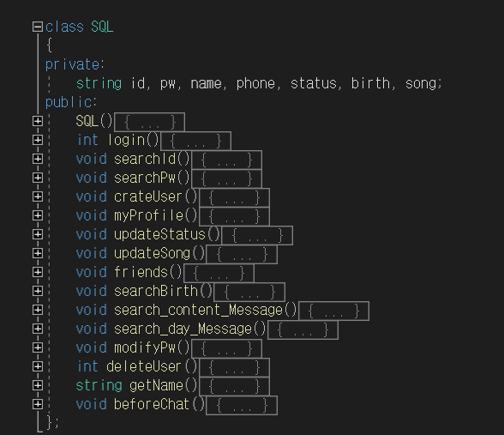Expand the modifyPw() function fold

click(x=38, y=347)
